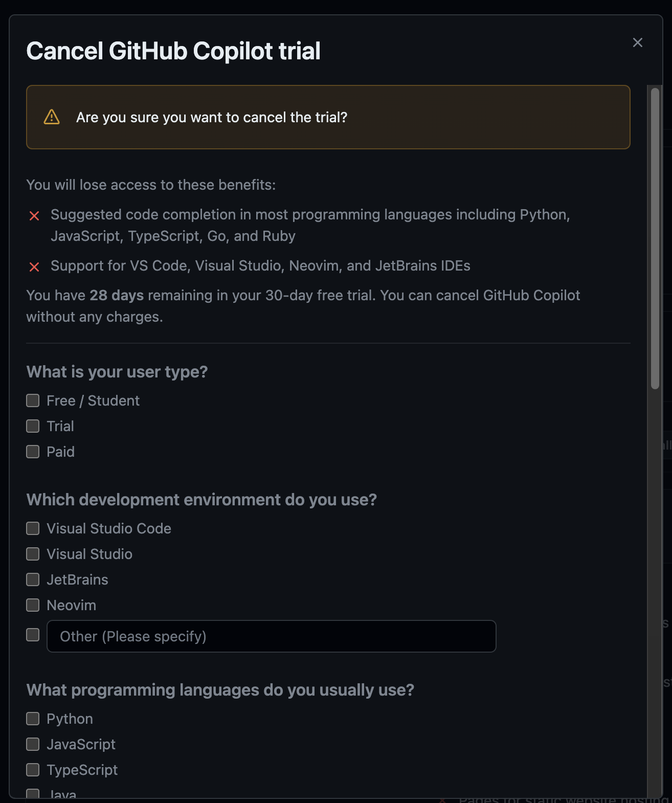
Task: Click the red X beside IDE support benefit
Action: 34,267
